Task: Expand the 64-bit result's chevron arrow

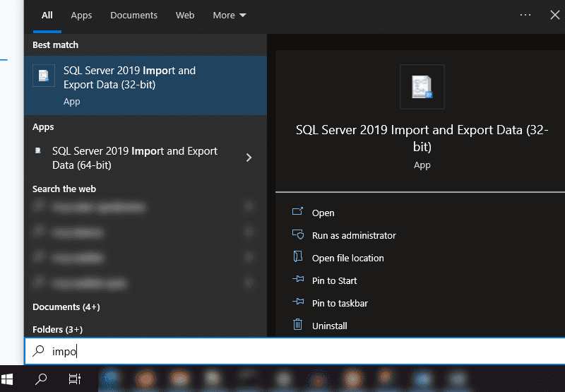Action: coord(249,158)
